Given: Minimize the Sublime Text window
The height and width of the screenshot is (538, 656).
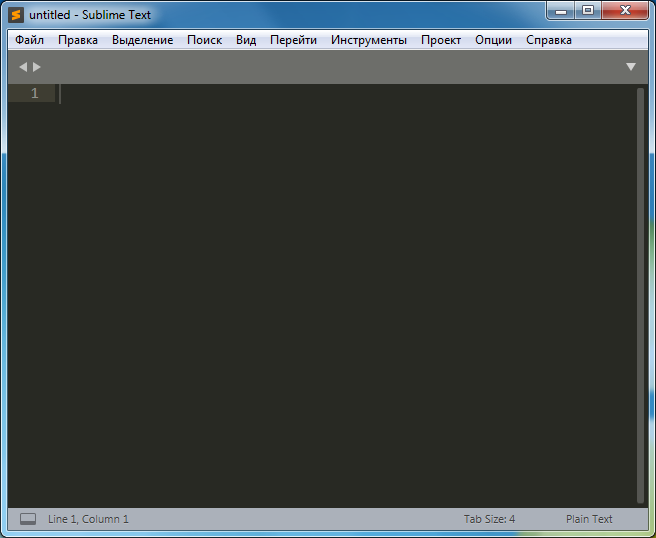Looking at the screenshot, I should [561, 10].
